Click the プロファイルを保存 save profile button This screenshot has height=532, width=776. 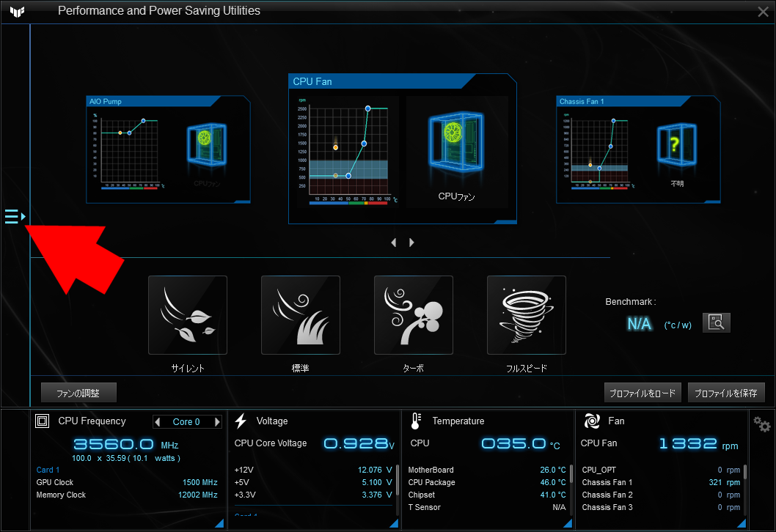point(726,392)
